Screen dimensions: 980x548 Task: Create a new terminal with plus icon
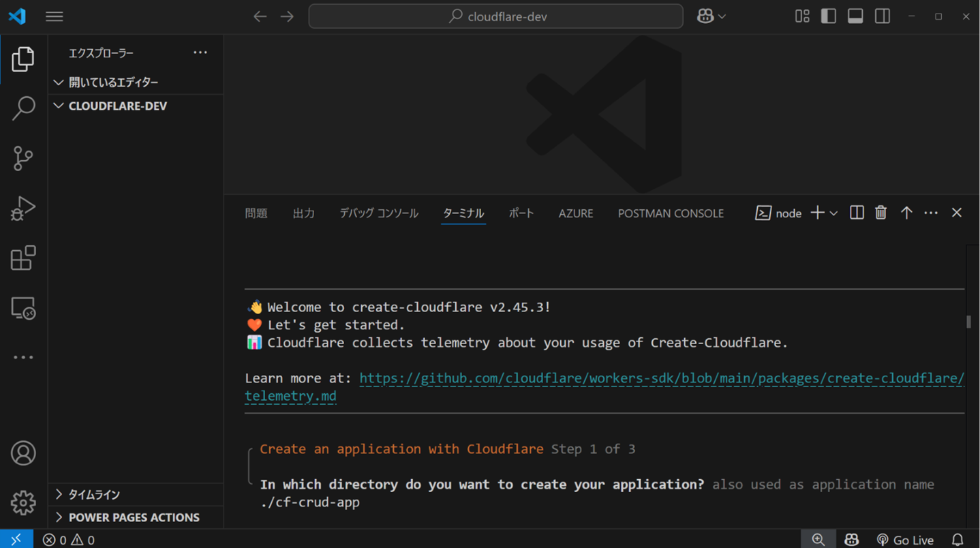[x=818, y=213]
